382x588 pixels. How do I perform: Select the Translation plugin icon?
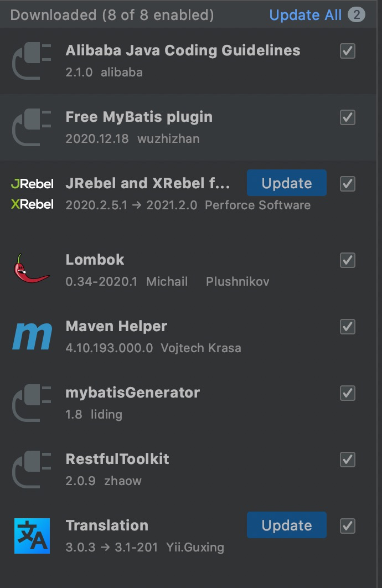[32, 536]
